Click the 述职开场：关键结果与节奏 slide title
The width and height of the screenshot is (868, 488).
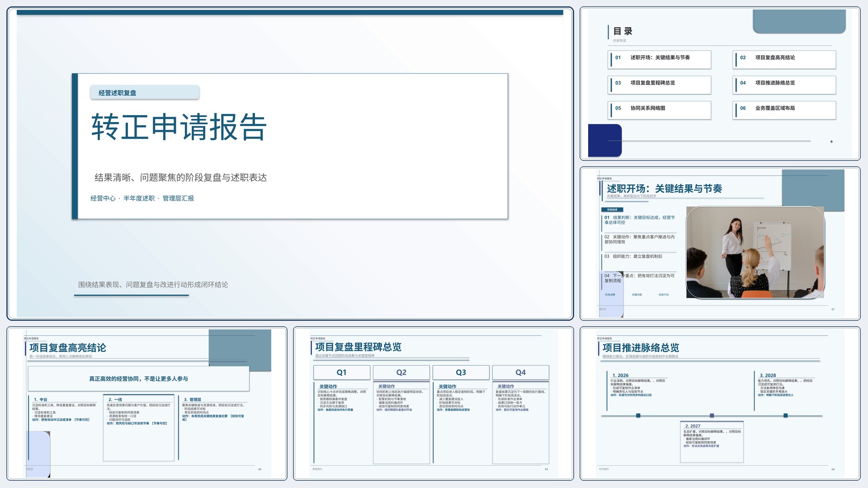[x=664, y=189]
